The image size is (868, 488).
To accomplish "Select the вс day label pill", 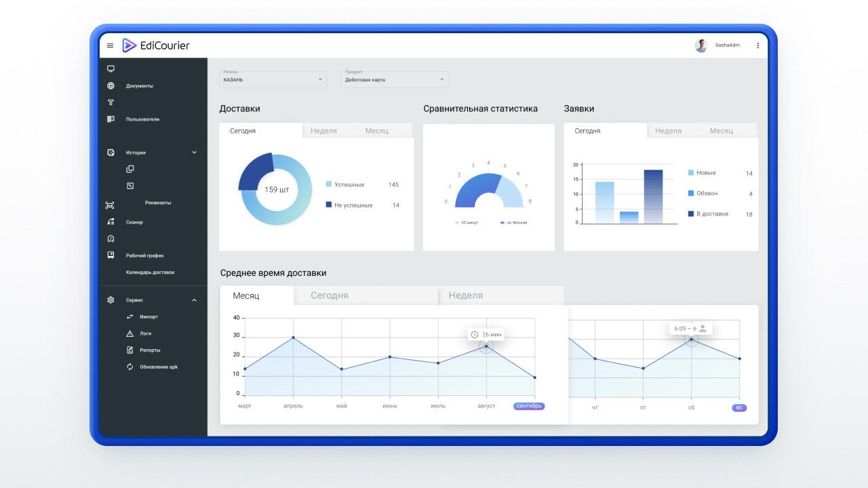I will (x=739, y=408).
